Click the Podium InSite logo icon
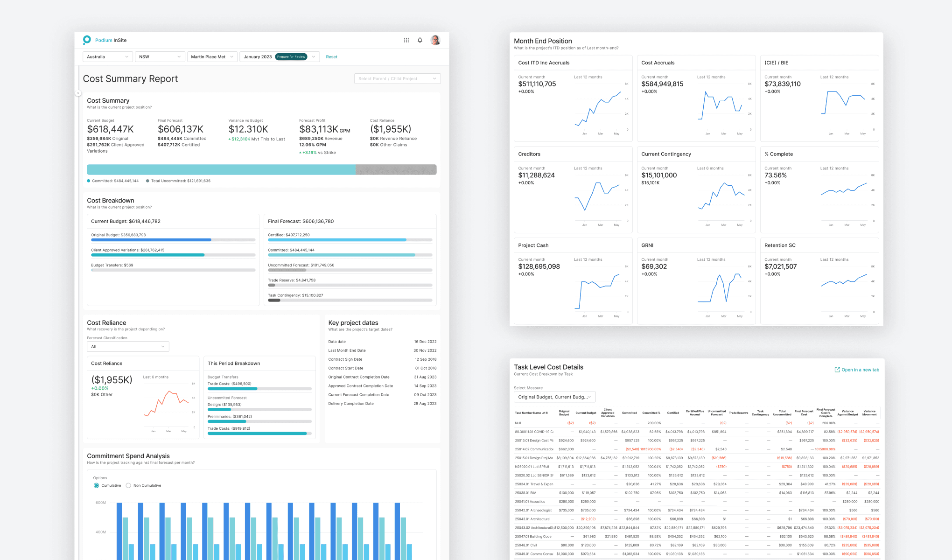The height and width of the screenshot is (560, 952). (87, 40)
